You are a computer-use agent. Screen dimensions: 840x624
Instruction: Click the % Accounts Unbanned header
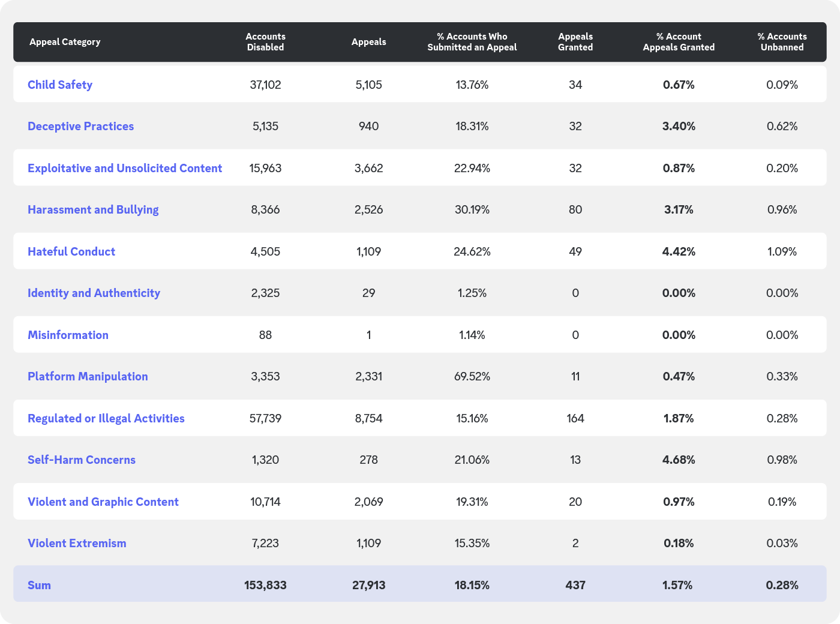[782, 42]
